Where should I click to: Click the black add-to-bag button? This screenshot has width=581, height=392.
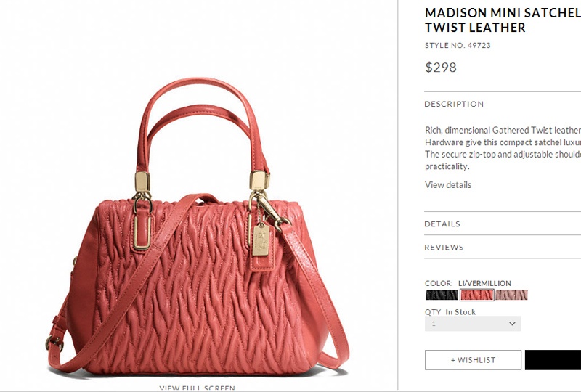pos(553,360)
